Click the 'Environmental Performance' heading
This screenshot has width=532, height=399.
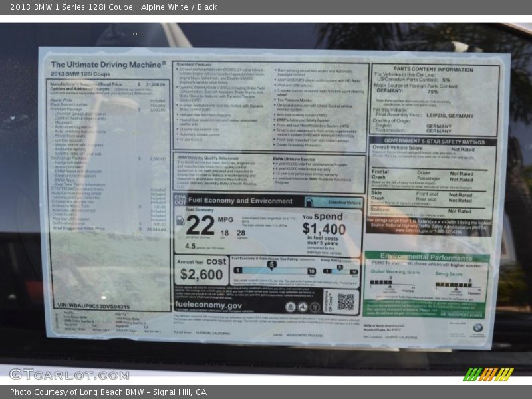(x=426, y=257)
